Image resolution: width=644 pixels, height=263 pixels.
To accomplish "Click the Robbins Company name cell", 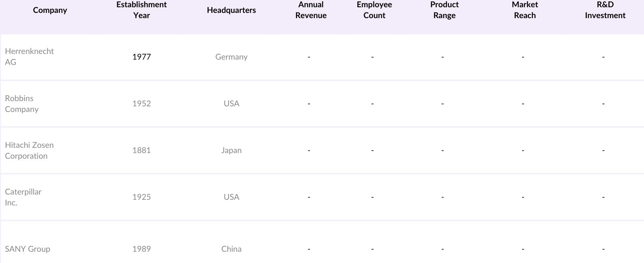I will tap(22, 104).
